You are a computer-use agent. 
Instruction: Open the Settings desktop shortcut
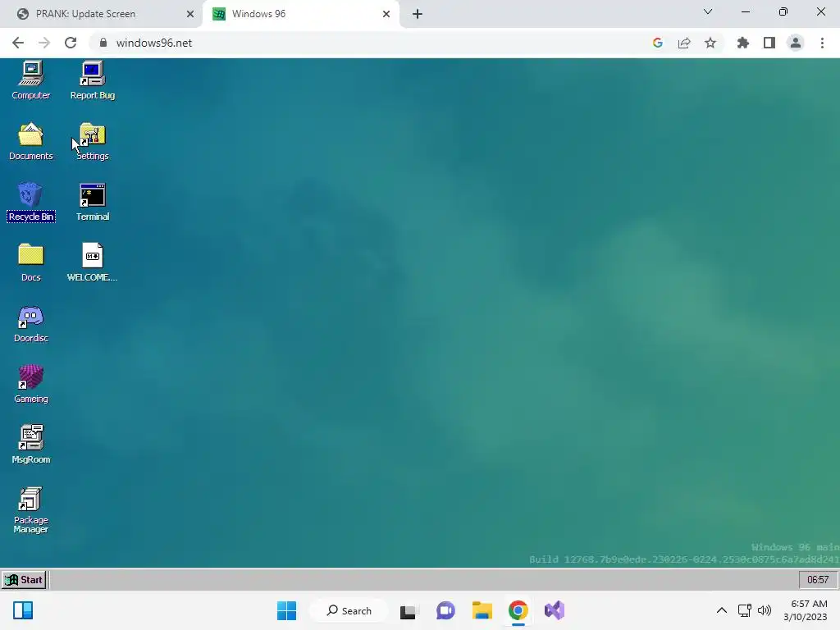(x=93, y=141)
